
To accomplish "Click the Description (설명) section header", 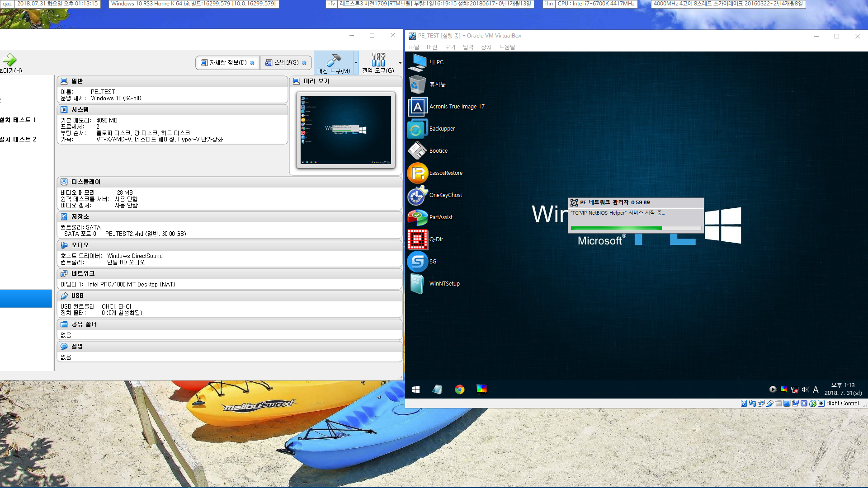I will [x=230, y=346].
